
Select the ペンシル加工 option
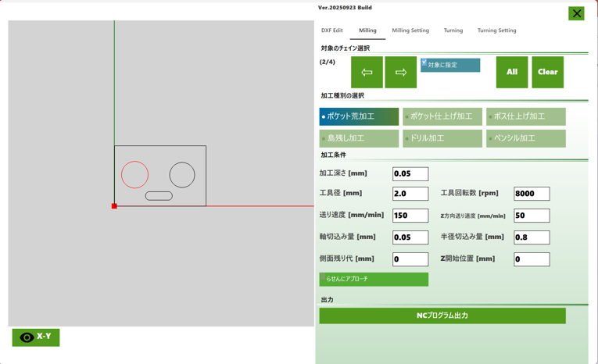pyautogui.click(x=525, y=138)
